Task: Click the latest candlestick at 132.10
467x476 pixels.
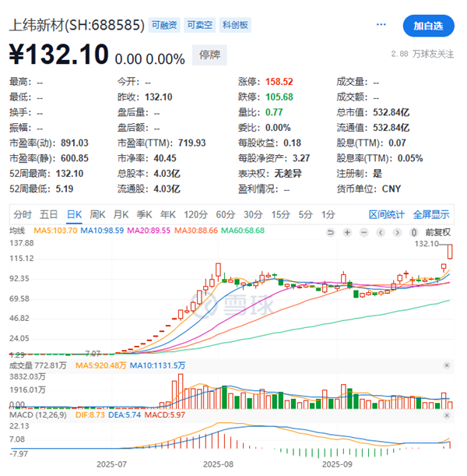Action: coord(449,251)
